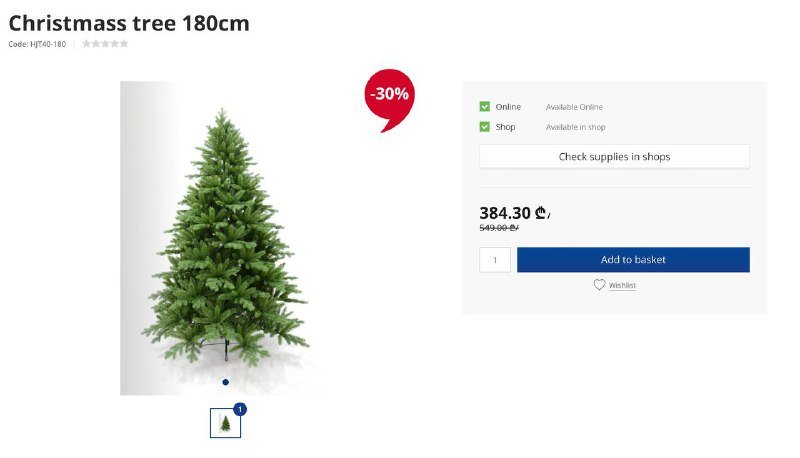Click the red -30% discount badge
This screenshot has width=800, height=458.
[x=389, y=97]
